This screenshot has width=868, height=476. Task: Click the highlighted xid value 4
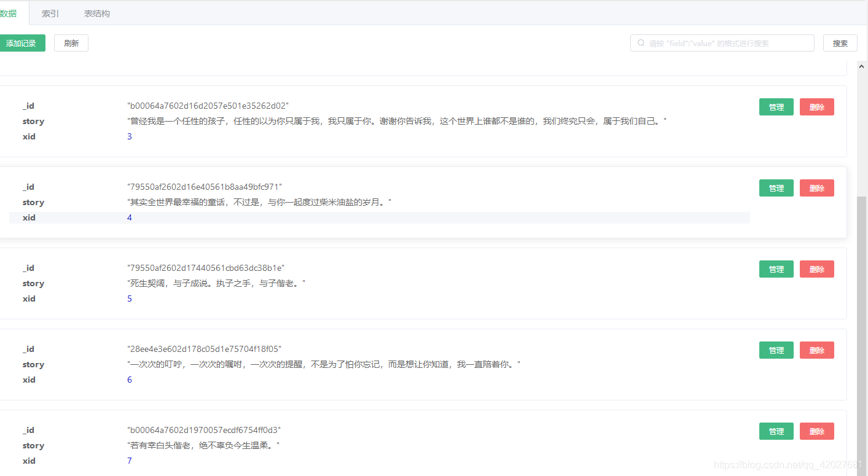(x=129, y=217)
